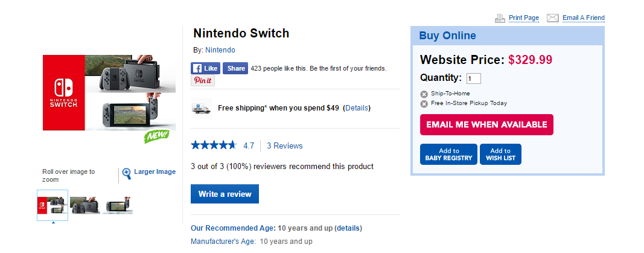The width and height of the screenshot is (644, 253).
Task: Click the Facebook Share button
Action: point(235,68)
